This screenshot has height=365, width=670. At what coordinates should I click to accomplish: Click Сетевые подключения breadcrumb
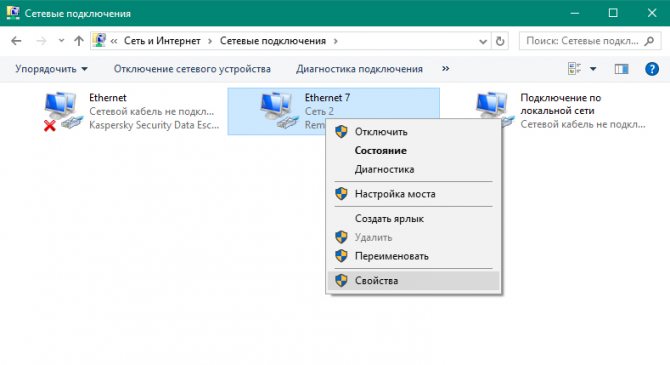(x=273, y=41)
